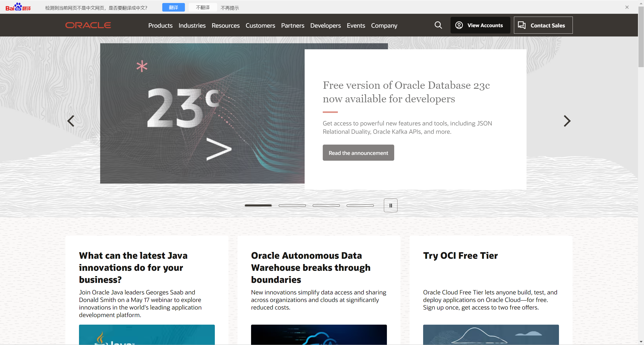Open the Events menu
Image resolution: width=644 pixels, height=345 pixels.
point(356,25)
